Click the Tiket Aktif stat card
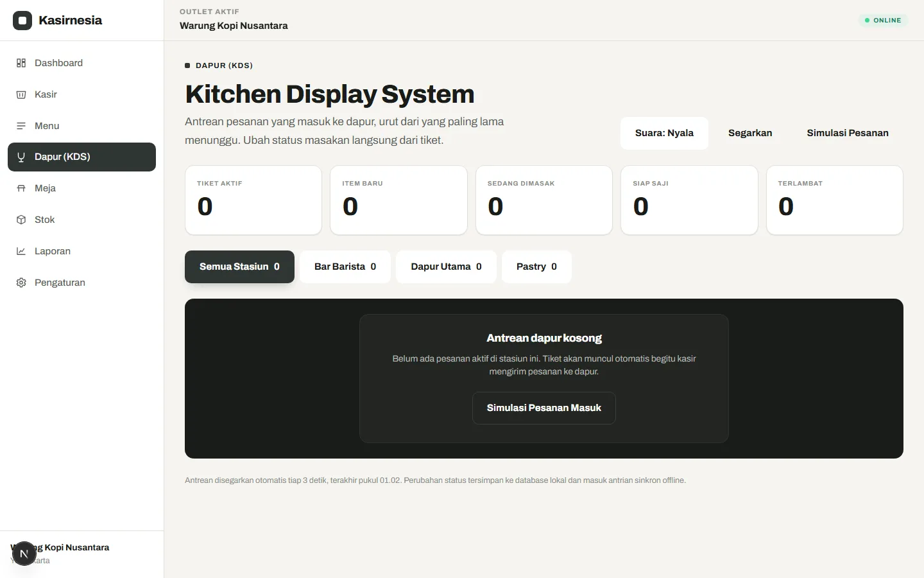 coord(253,200)
